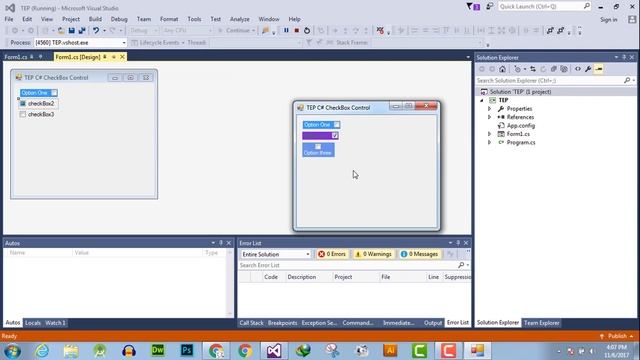
Task: Open the Build menu
Action: (x=95, y=19)
